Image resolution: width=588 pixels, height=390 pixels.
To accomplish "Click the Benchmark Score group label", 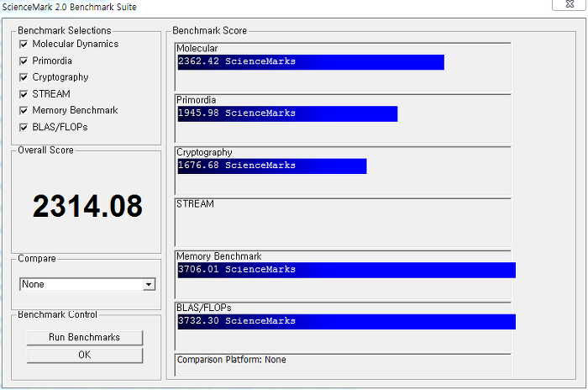I will click(210, 30).
